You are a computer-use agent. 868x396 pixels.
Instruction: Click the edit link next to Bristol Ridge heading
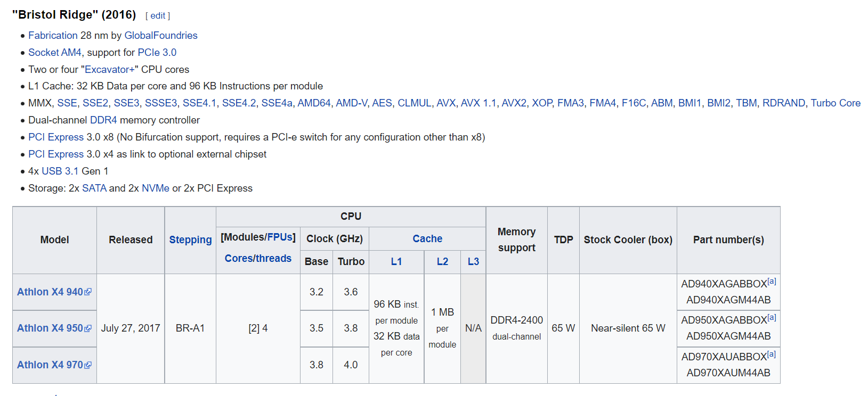coord(158,16)
